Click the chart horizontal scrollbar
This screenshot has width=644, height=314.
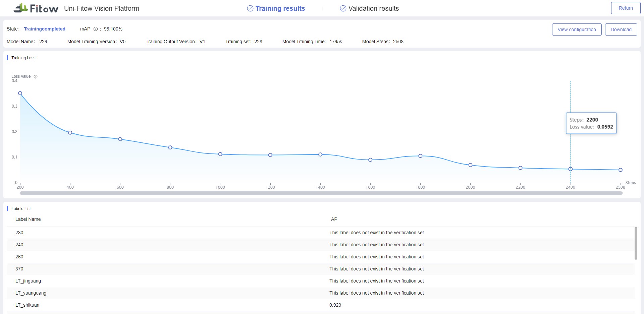click(x=321, y=193)
